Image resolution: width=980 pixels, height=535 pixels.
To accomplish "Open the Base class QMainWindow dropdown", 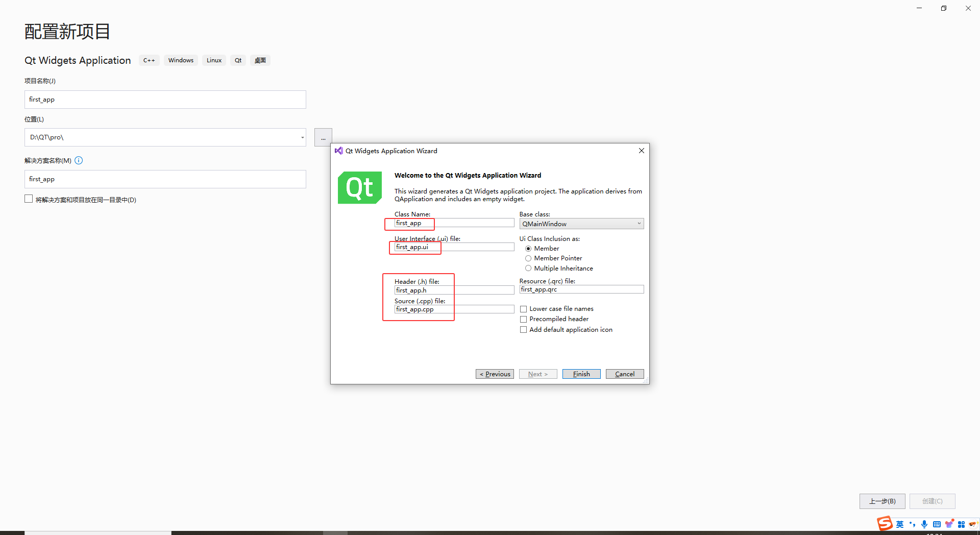I will [x=581, y=224].
